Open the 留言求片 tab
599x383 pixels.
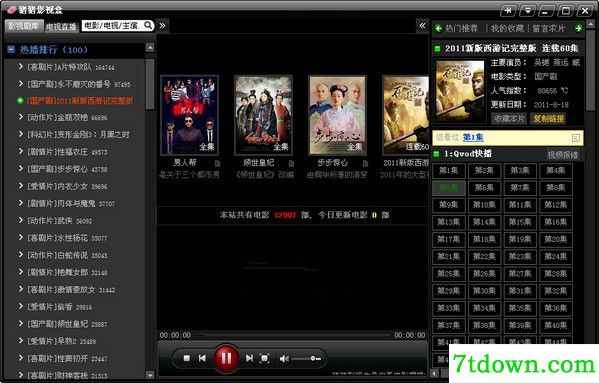pos(549,28)
